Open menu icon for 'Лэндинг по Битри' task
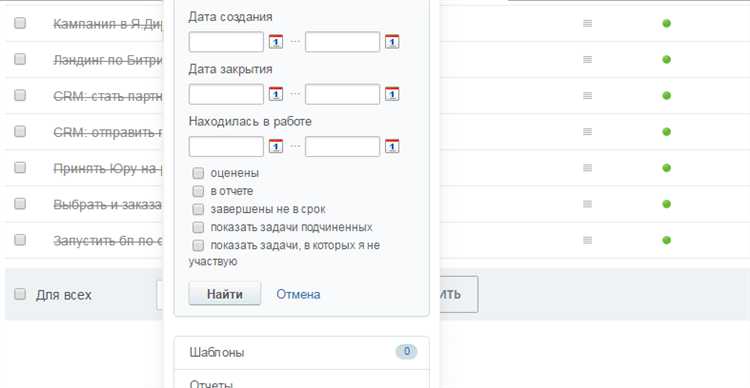The width and height of the screenshot is (750, 388). [x=587, y=59]
